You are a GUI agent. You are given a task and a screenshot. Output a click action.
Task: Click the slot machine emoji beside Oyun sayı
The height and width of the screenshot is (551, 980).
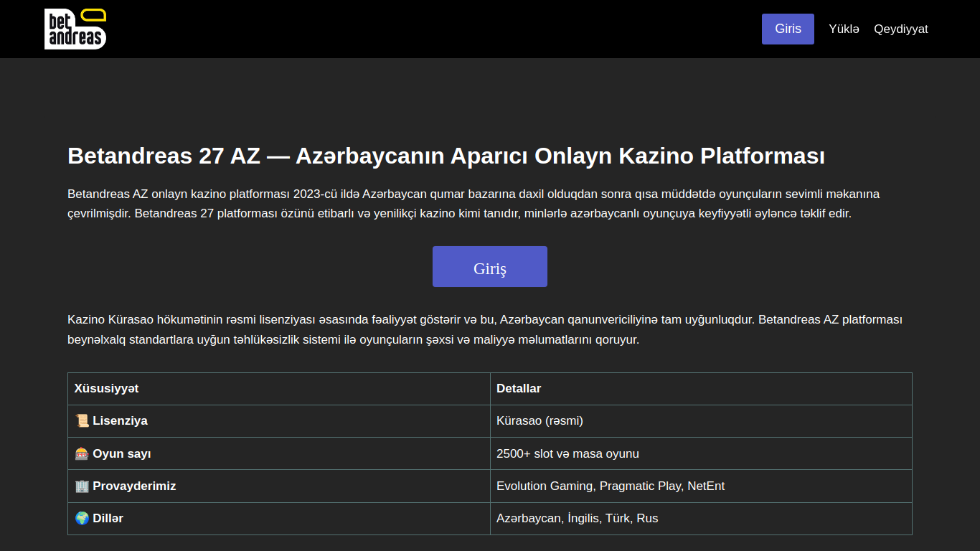pos(82,453)
